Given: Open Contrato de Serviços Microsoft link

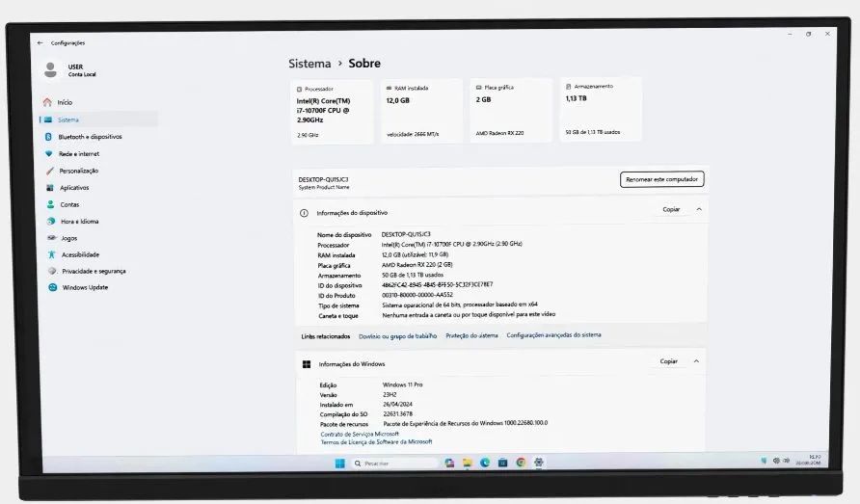Looking at the screenshot, I should click(x=360, y=434).
